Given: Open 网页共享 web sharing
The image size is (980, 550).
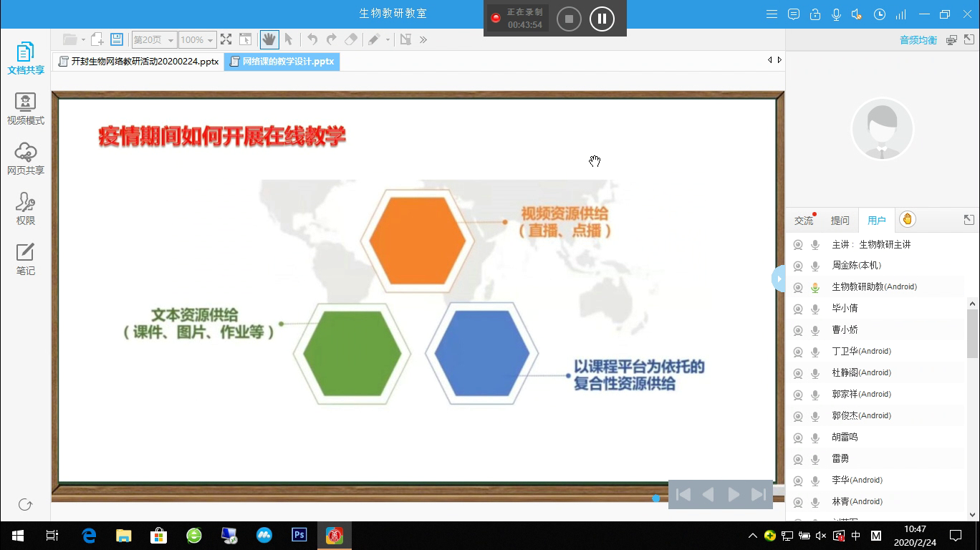Looking at the screenshot, I should coord(26,158).
